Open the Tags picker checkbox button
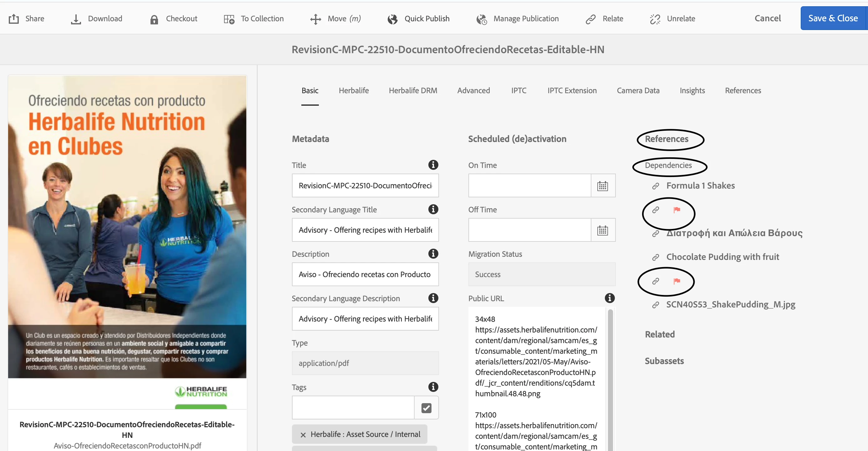The height and width of the screenshot is (451, 868). pos(426,408)
